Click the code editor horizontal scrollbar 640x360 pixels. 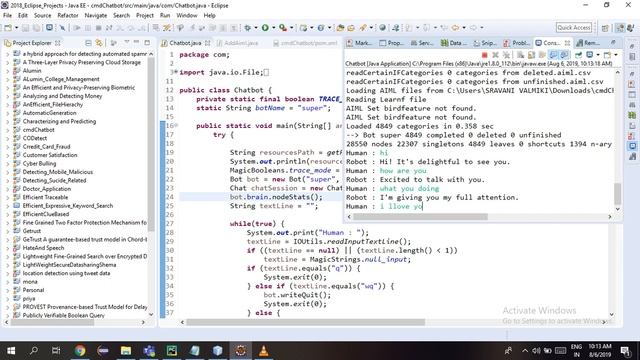coord(306,322)
